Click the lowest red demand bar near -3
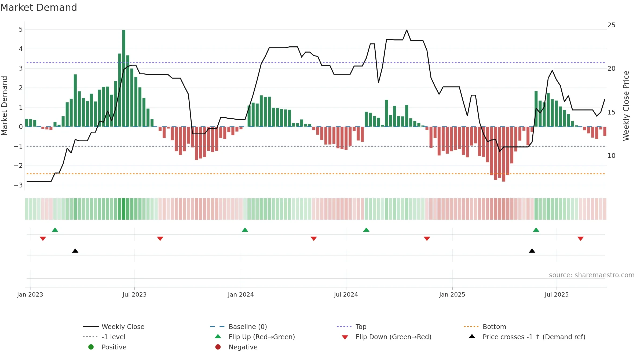 point(504,154)
